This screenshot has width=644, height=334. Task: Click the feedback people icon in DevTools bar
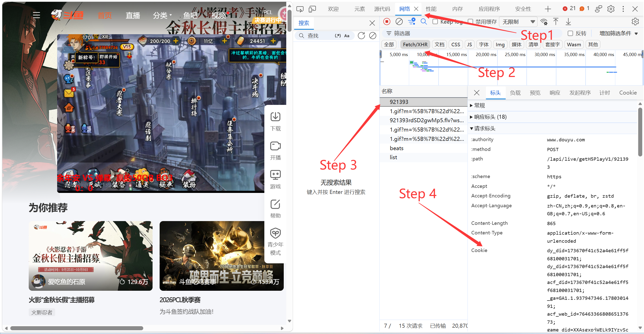click(598, 9)
